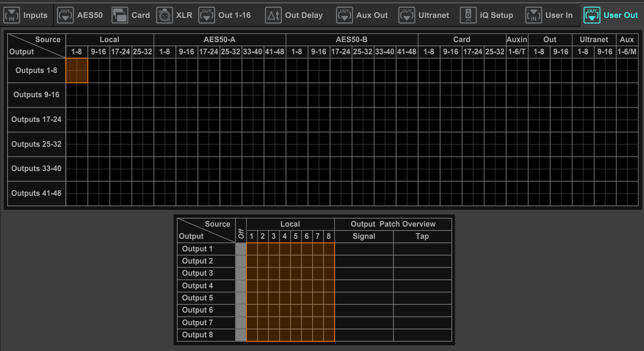The width and height of the screenshot is (644, 351).
Task: Click the AES50 output icon tab
Action: coord(80,15)
